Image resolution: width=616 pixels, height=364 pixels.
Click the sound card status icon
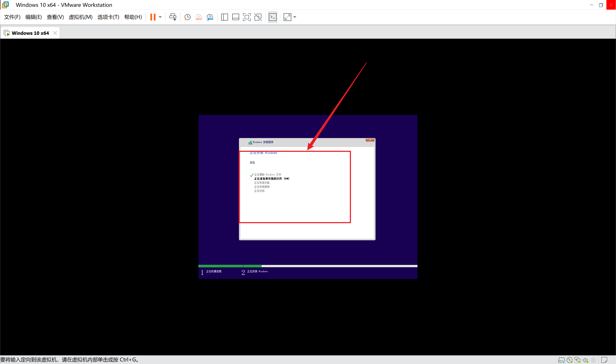tap(586, 360)
